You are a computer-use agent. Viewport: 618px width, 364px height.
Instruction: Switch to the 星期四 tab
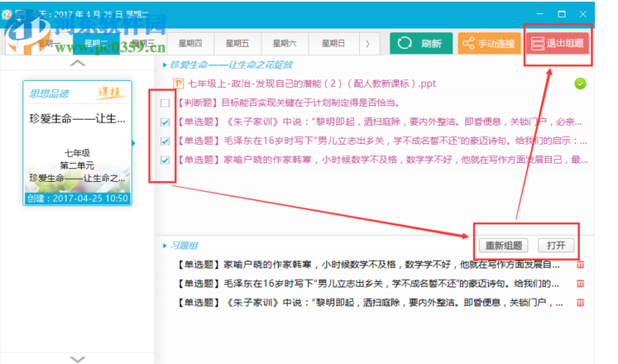(x=190, y=44)
